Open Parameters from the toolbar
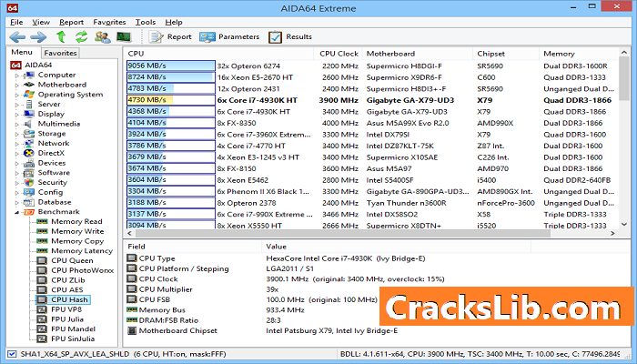 [229, 37]
